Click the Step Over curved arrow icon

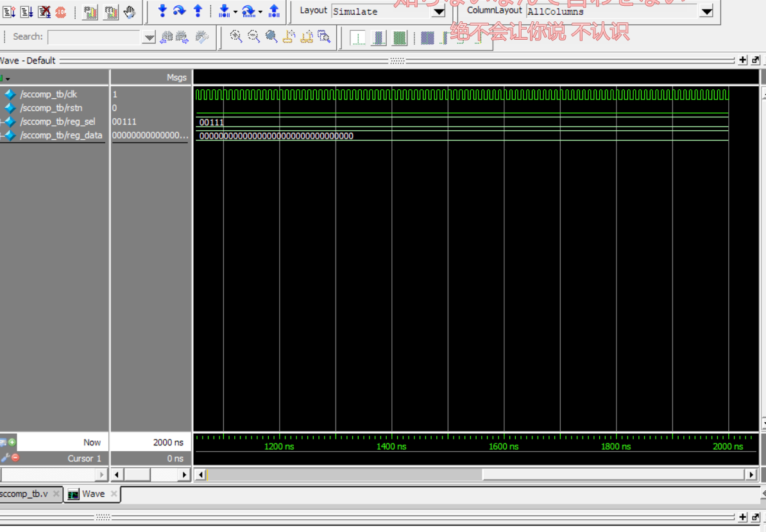[x=180, y=11]
